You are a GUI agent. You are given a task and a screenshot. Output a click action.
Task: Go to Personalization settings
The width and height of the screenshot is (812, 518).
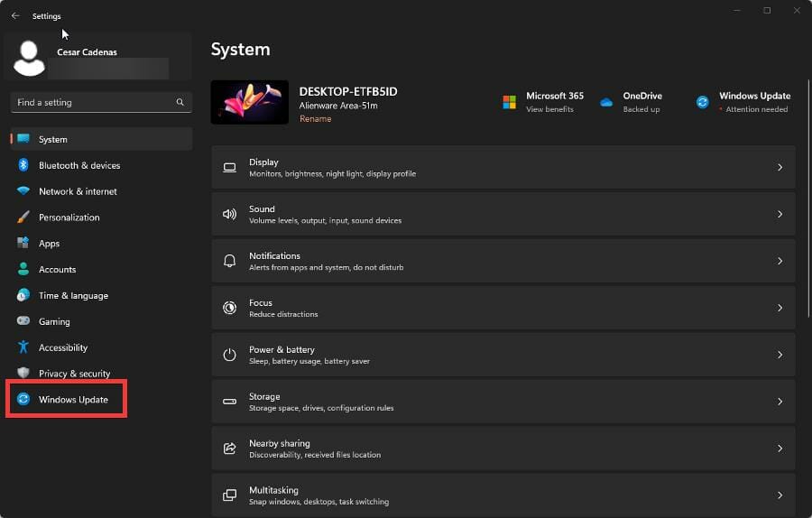(x=101, y=217)
